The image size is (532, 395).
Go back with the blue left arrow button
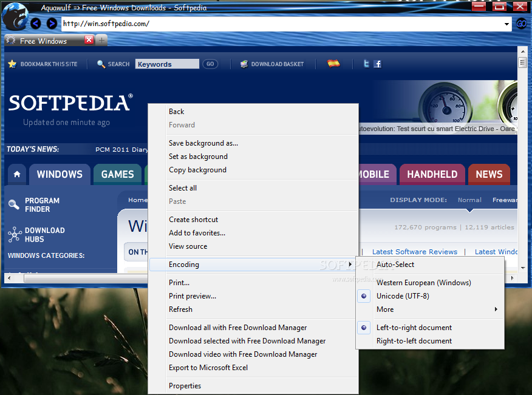pyautogui.click(x=36, y=24)
